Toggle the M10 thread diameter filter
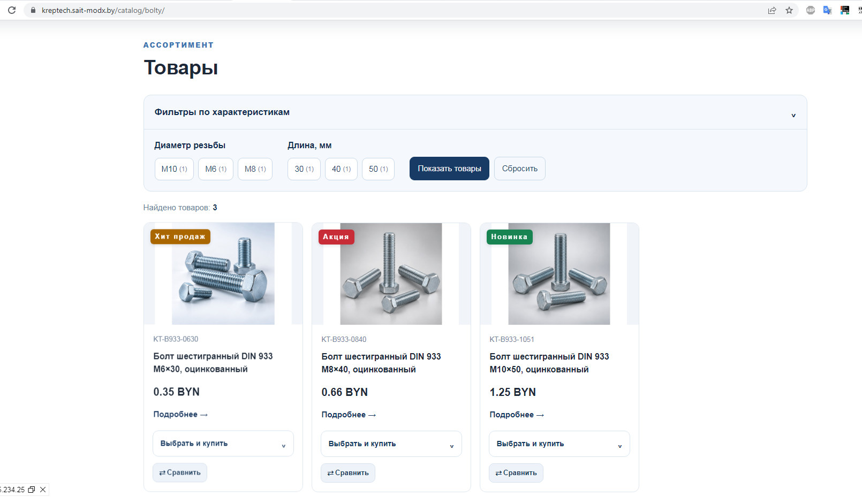The image size is (862, 504). [x=174, y=169]
